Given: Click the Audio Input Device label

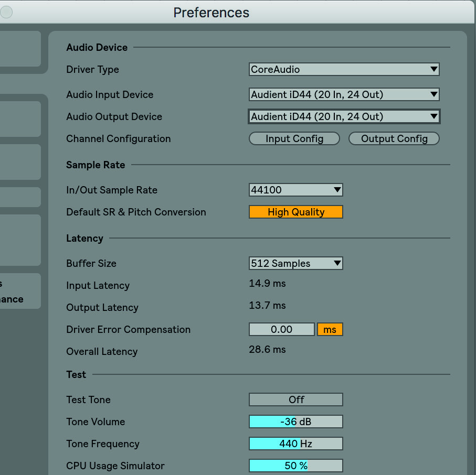Looking at the screenshot, I should (110, 95).
